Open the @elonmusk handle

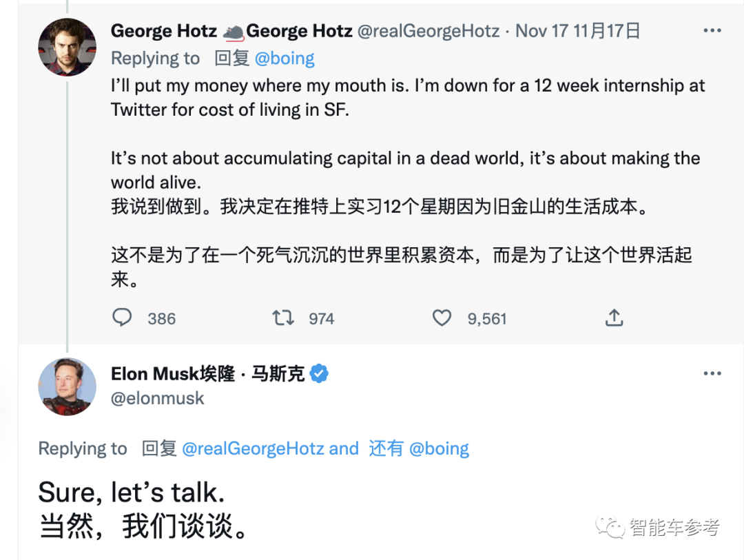(158, 398)
